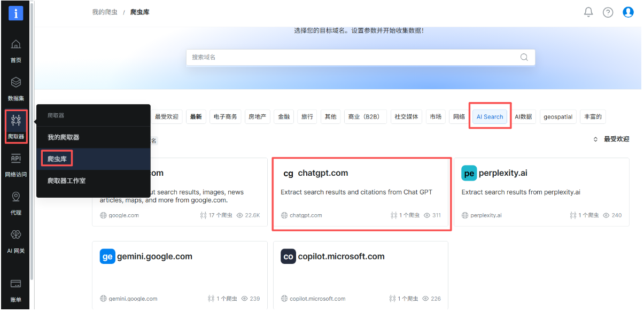Filter by 丰富的 category tag

[x=593, y=116]
